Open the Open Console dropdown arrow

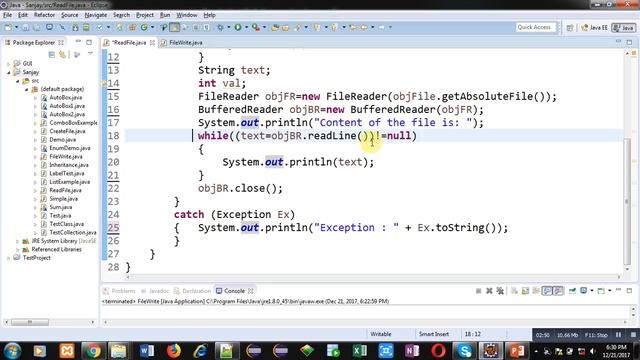click(x=609, y=291)
